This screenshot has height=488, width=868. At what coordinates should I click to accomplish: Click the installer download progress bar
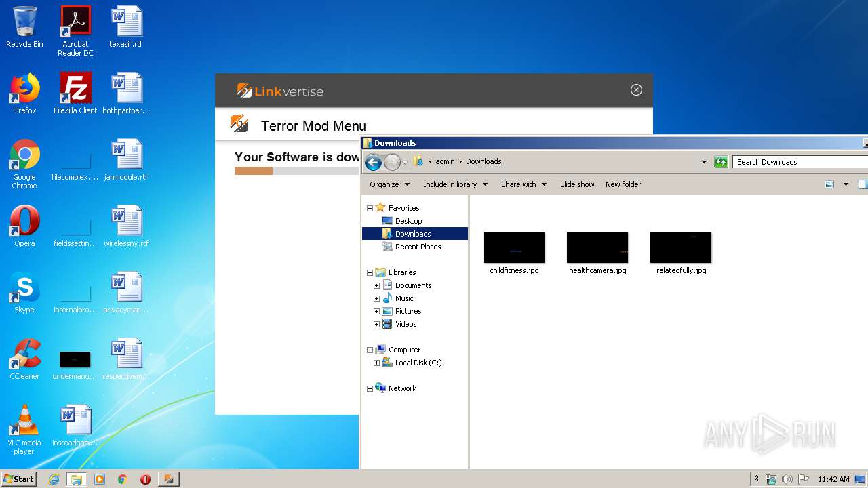297,171
